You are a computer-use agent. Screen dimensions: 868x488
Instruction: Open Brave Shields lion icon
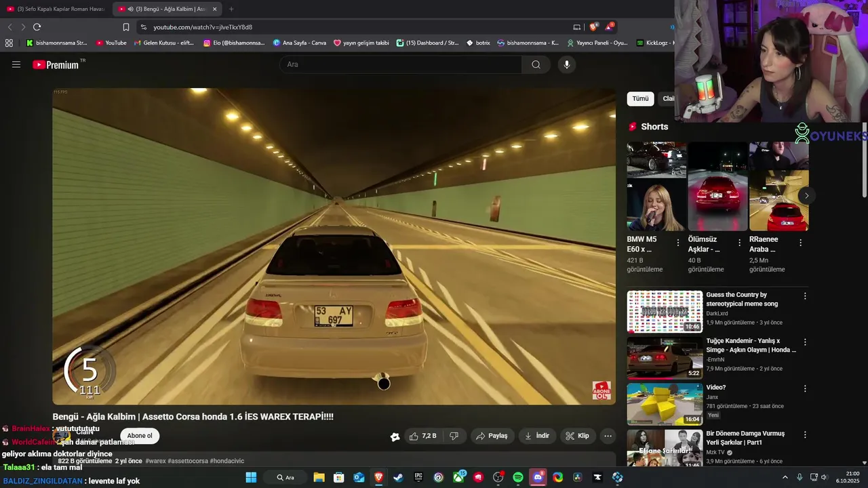[x=593, y=27]
